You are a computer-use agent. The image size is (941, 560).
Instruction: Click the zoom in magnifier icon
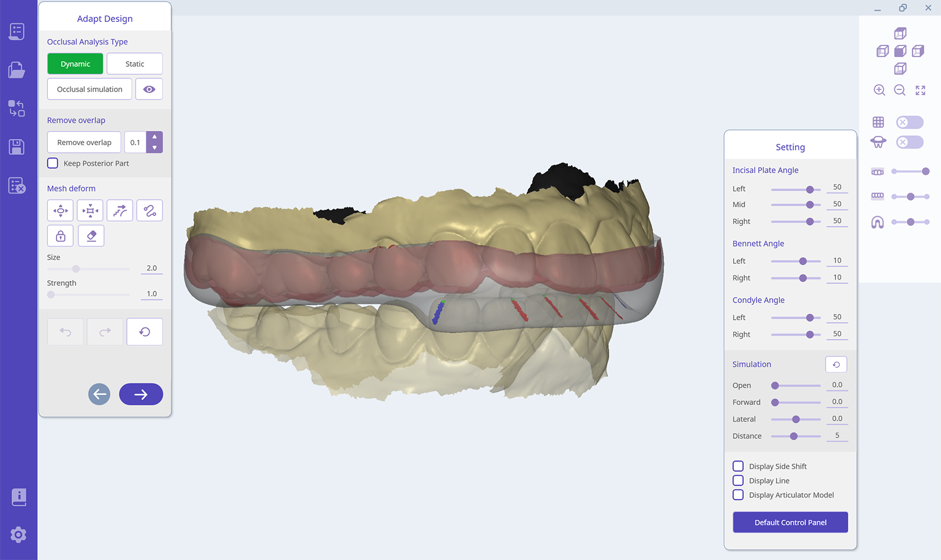pos(879,90)
